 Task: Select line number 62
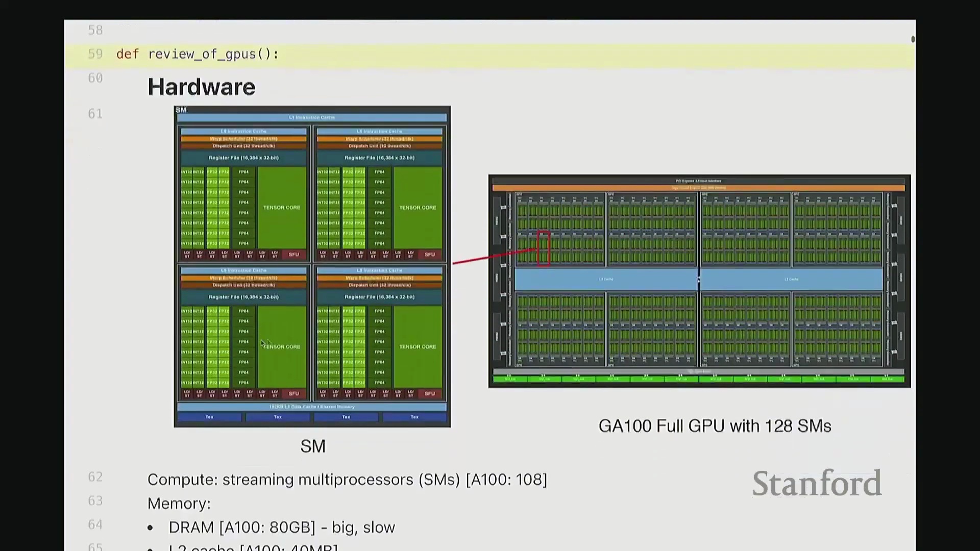(x=95, y=477)
